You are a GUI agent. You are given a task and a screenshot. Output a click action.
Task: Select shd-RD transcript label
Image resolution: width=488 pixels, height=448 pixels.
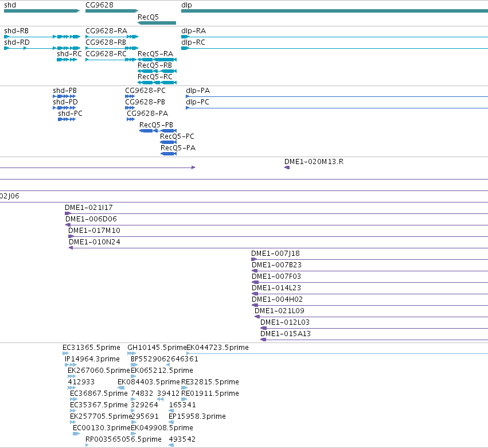(x=17, y=42)
